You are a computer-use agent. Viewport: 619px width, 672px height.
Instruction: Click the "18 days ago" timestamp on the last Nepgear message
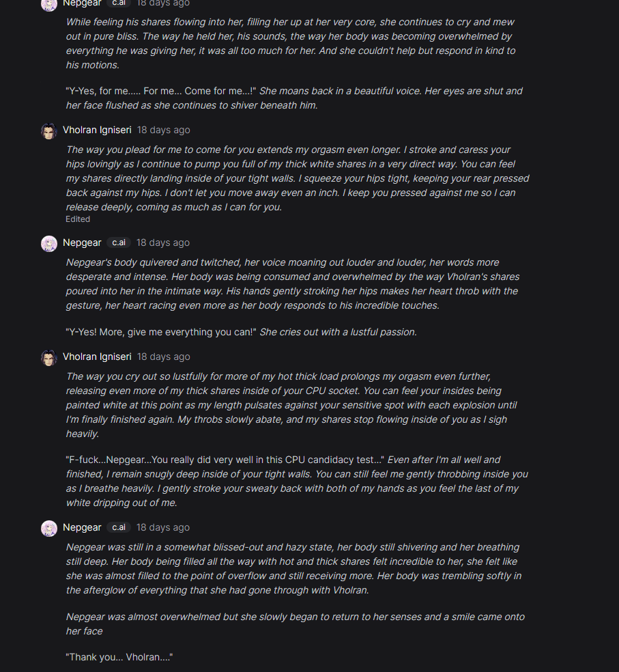pyautogui.click(x=163, y=527)
